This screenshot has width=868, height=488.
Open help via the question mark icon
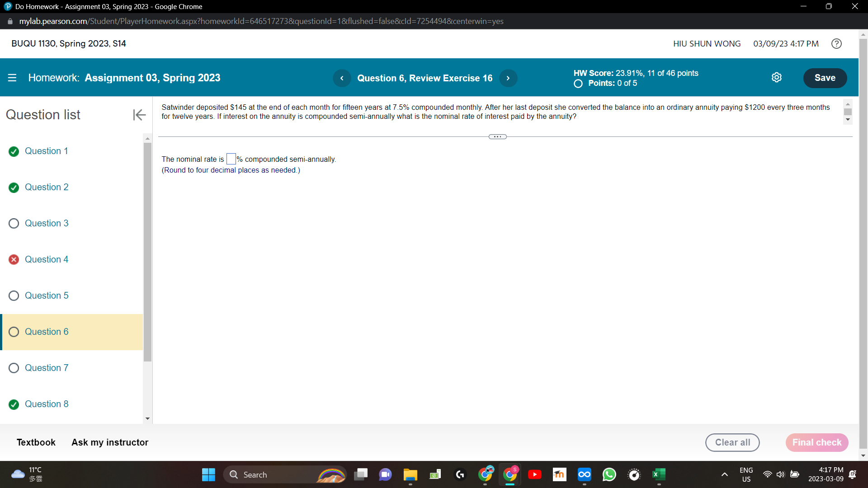click(x=836, y=43)
